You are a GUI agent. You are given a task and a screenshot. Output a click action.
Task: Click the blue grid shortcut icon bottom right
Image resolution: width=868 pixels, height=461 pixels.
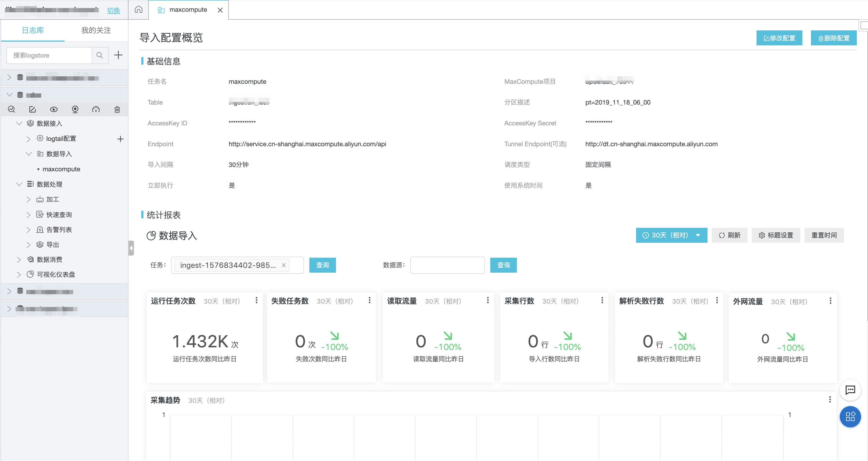click(850, 417)
